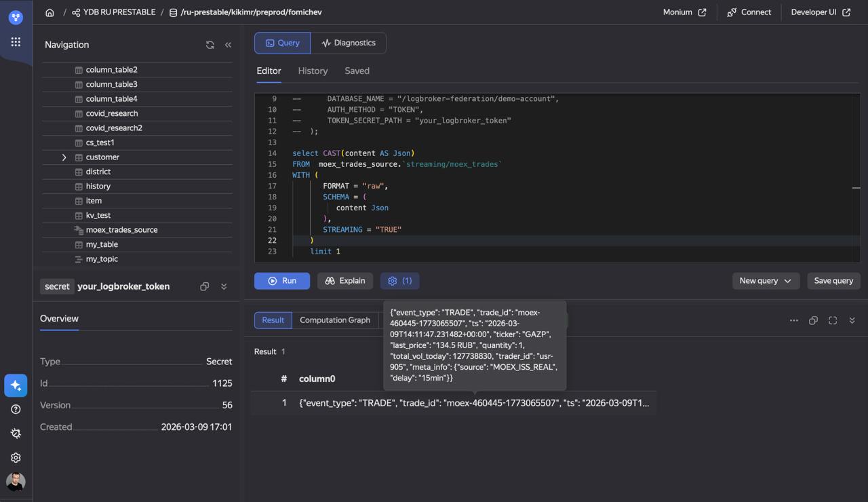The height and width of the screenshot is (502, 868).
Task: Click YDB RU PRESTABLE breadcrumb
Action: [x=113, y=12]
